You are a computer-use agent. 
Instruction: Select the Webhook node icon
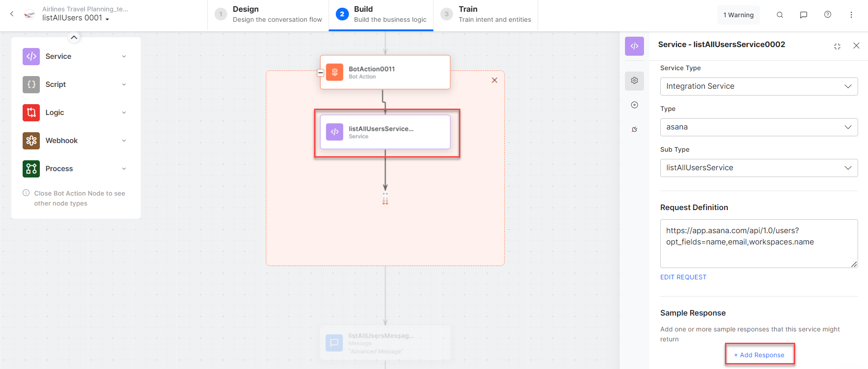pos(31,141)
